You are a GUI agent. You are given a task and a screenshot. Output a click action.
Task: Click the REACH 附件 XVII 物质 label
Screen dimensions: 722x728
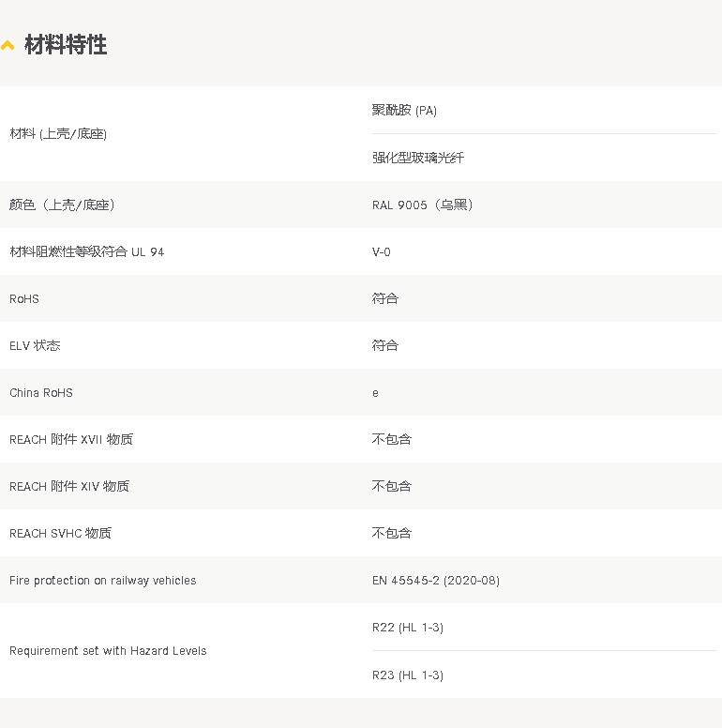pos(71,439)
